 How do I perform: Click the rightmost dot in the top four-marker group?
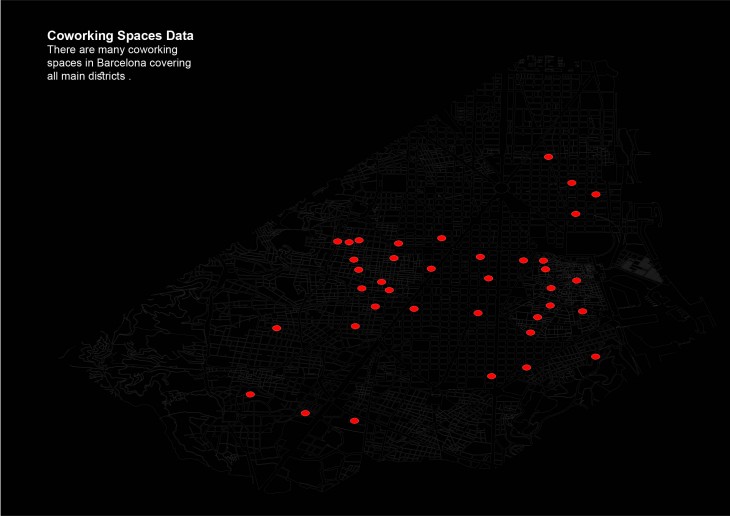click(x=596, y=194)
